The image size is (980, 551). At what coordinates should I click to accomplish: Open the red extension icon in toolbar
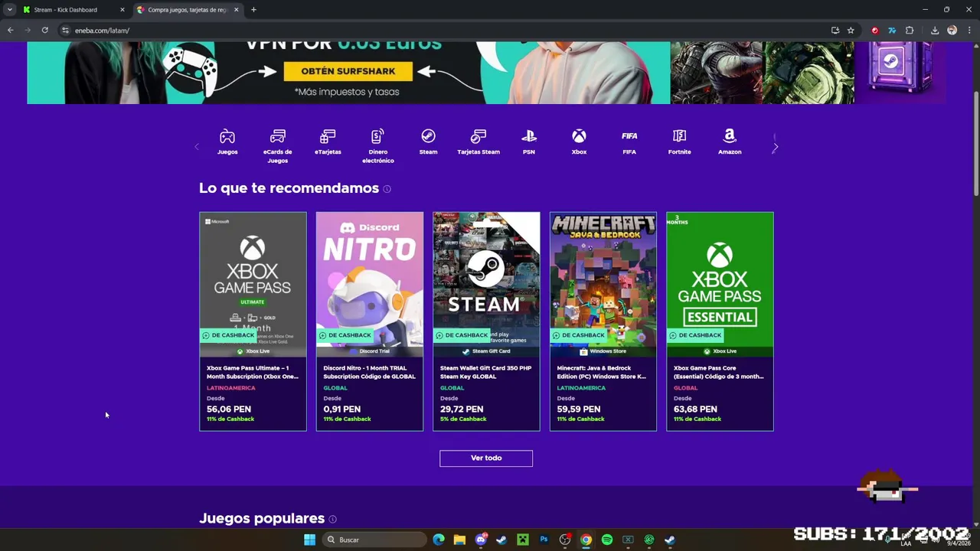(x=875, y=31)
